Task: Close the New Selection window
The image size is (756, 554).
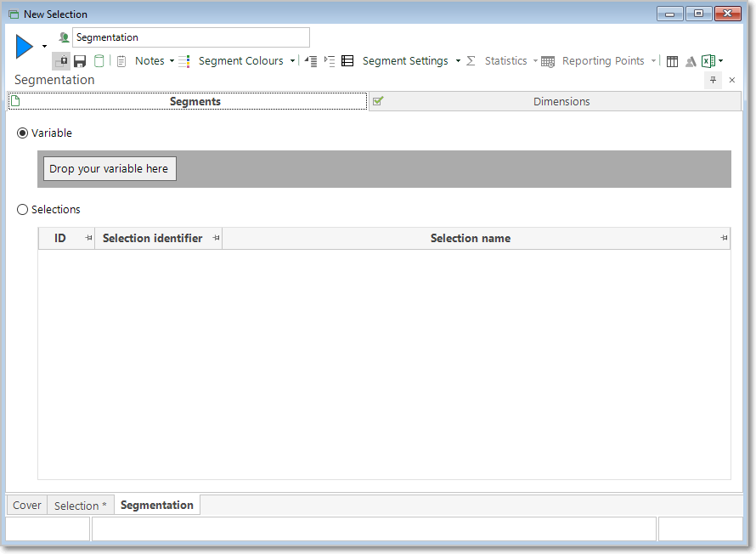Action: pyautogui.click(x=728, y=14)
